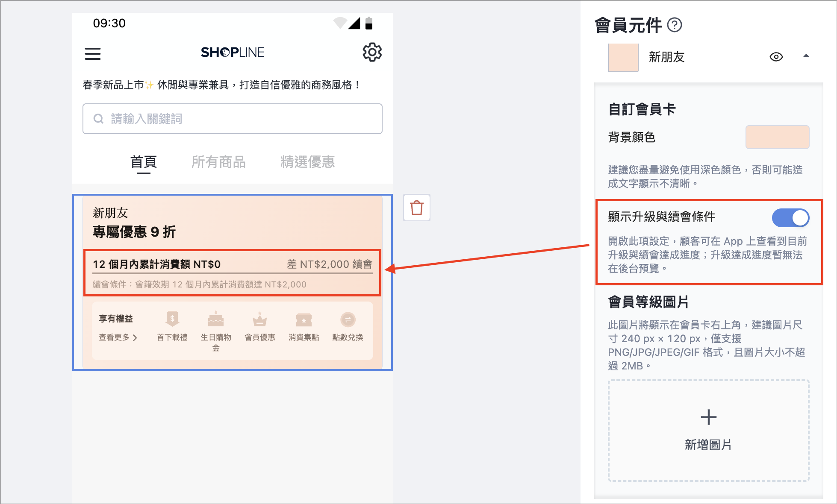Open the 背景顏色 color picker
Viewport: 837px width, 504px height.
pyautogui.click(x=777, y=137)
